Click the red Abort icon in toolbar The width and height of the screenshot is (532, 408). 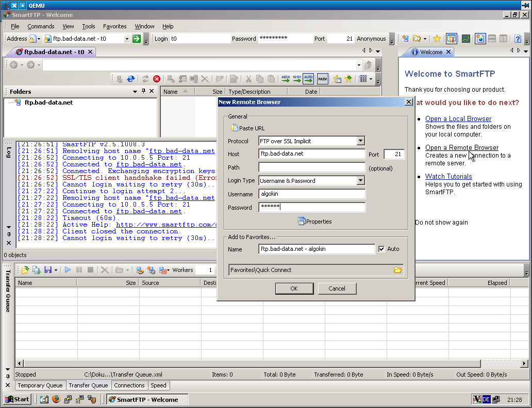156,79
